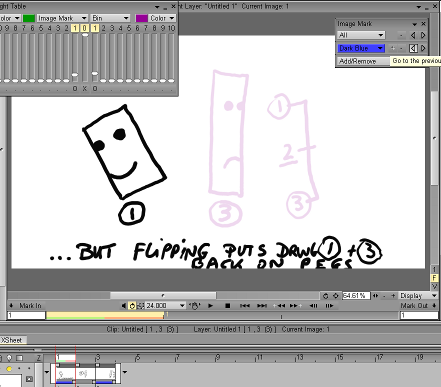Screen dimensions: 441x387
Task: Click the opacity slider handle under 0
Action: pyautogui.click(x=85, y=35)
